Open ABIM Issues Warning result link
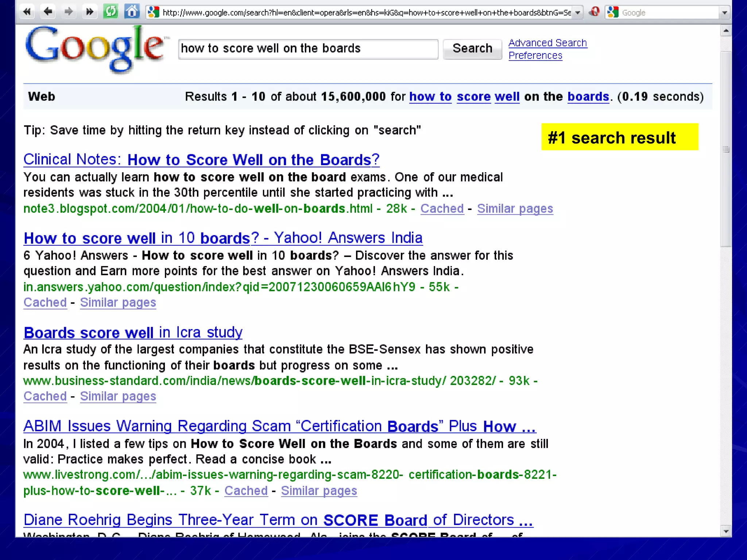 click(x=280, y=426)
